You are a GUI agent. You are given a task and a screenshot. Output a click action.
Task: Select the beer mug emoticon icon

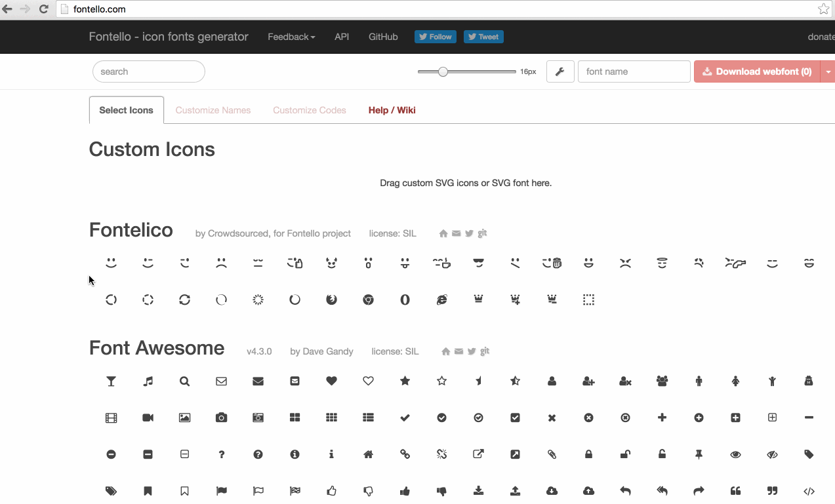(552, 263)
